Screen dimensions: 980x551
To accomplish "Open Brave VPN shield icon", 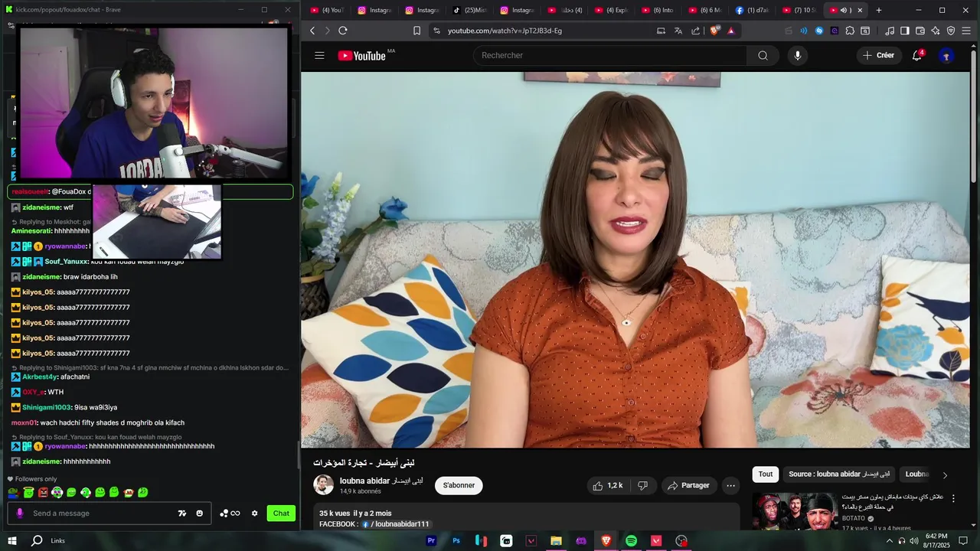I will (x=951, y=31).
